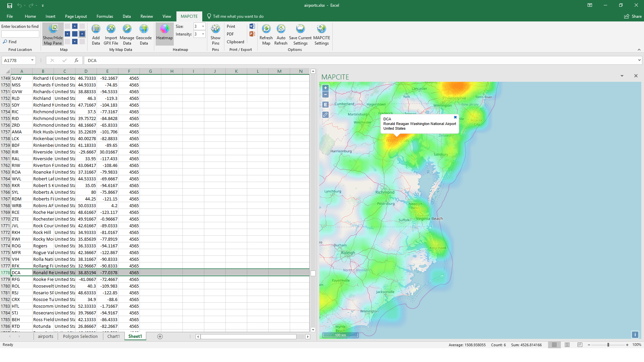
Task: Click the Insert Function fx icon
Action: pos(76,60)
